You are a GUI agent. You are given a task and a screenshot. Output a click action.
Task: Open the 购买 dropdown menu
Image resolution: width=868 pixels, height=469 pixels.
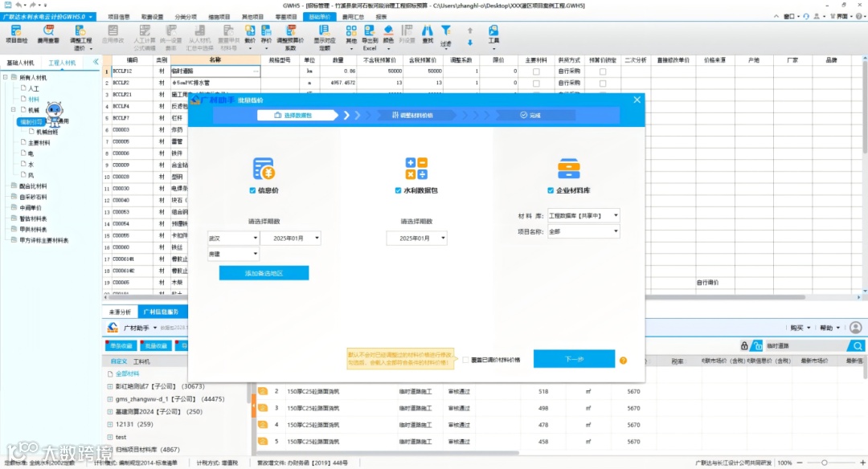coord(800,328)
